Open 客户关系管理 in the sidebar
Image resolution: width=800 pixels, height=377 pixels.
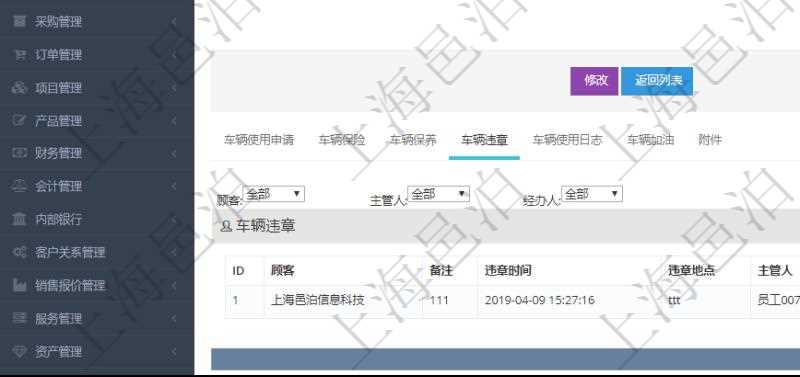click(x=70, y=252)
